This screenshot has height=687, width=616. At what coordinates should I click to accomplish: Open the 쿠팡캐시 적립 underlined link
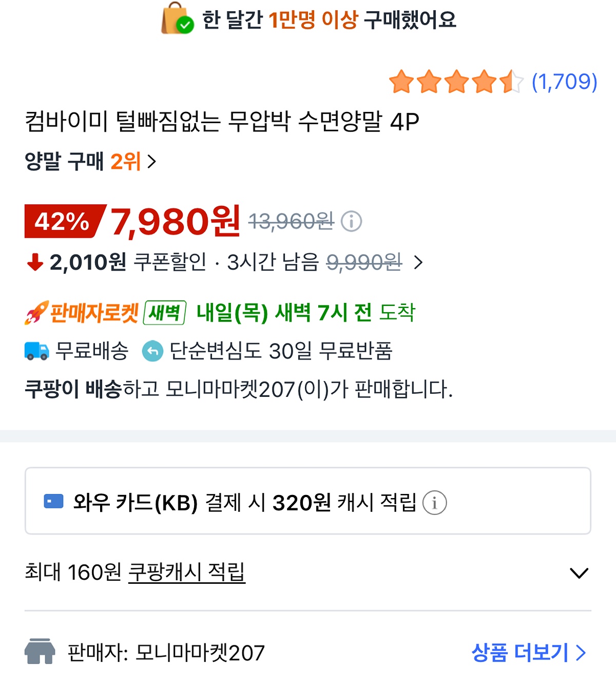click(x=186, y=572)
